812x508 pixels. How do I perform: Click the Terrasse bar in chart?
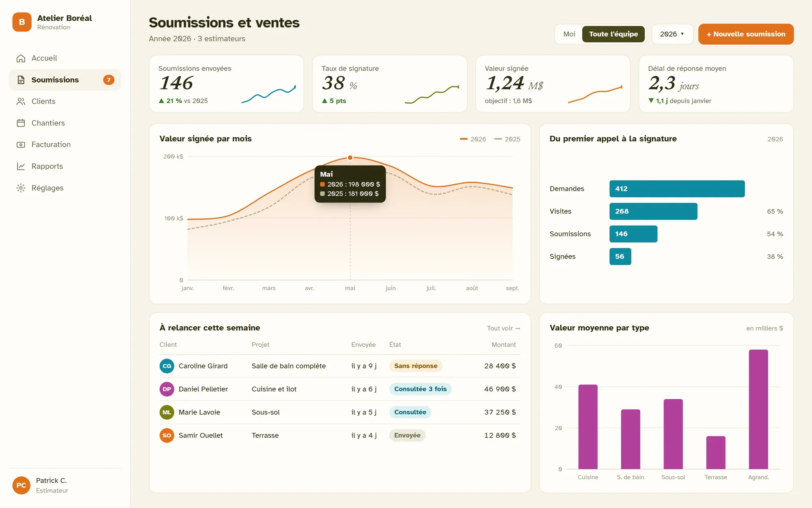tap(716, 452)
